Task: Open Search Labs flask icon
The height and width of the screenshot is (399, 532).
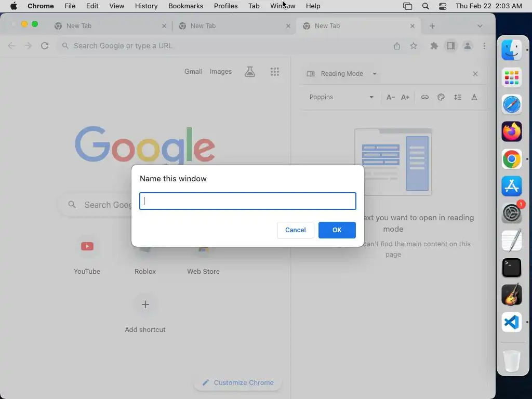Action: click(250, 72)
